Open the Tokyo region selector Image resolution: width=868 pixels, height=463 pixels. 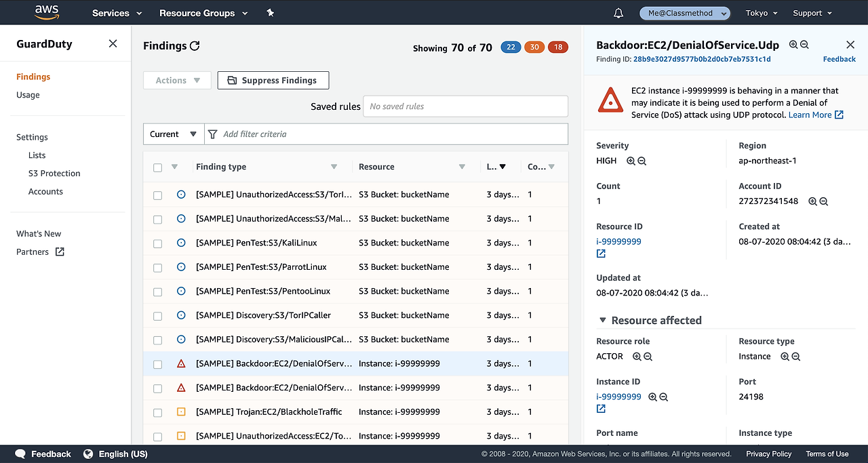(x=762, y=13)
